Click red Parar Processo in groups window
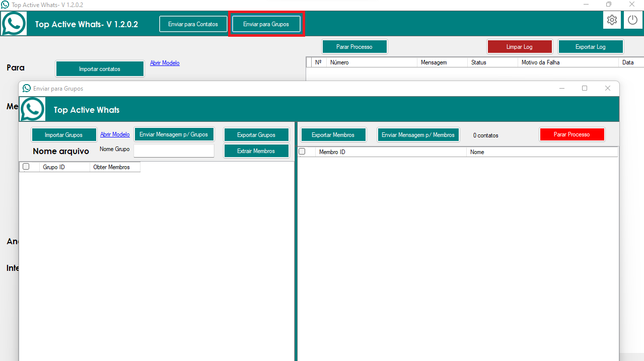This screenshot has height=361, width=644. point(572,134)
